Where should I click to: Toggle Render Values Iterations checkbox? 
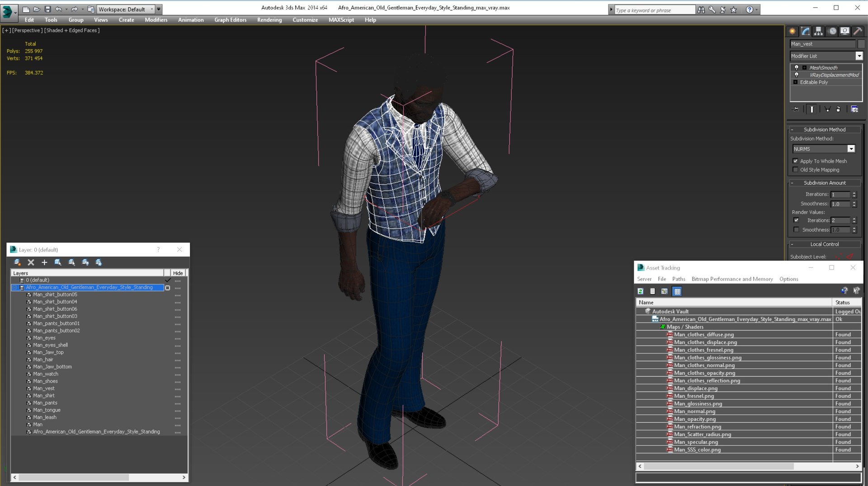pos(796,220)
